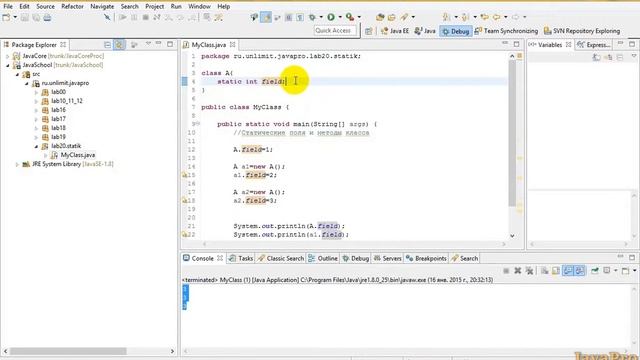The image size is (640, 360).
Task: Expand the lab16 package
Action: click(36, 110)
